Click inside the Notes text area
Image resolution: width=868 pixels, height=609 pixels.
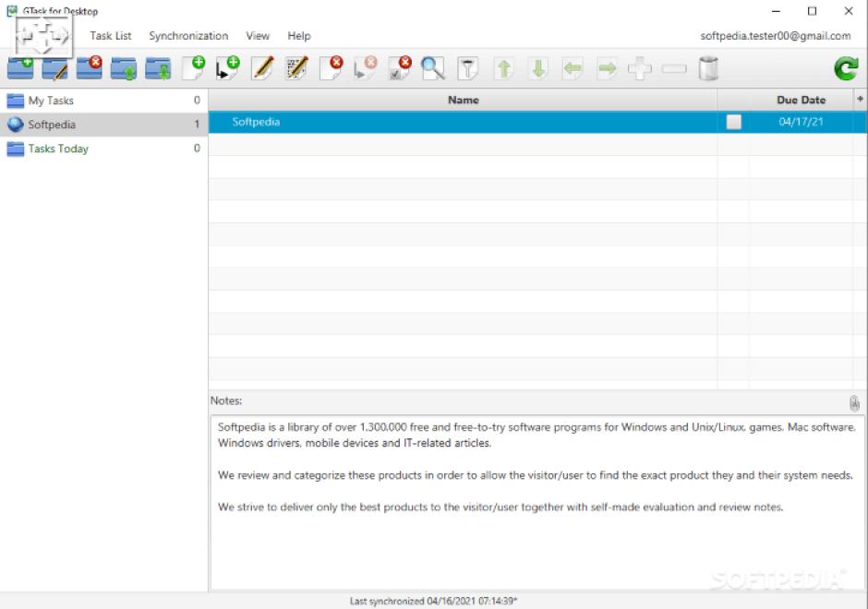click(537, 502)
